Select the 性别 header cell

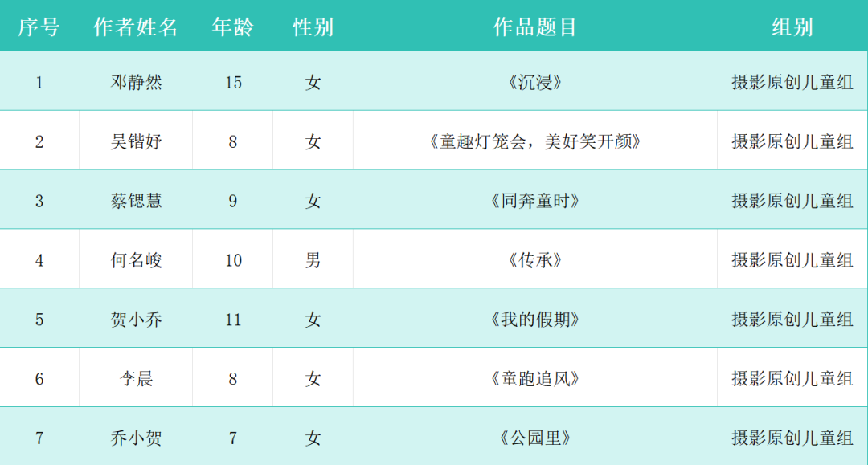pos(313,27)
